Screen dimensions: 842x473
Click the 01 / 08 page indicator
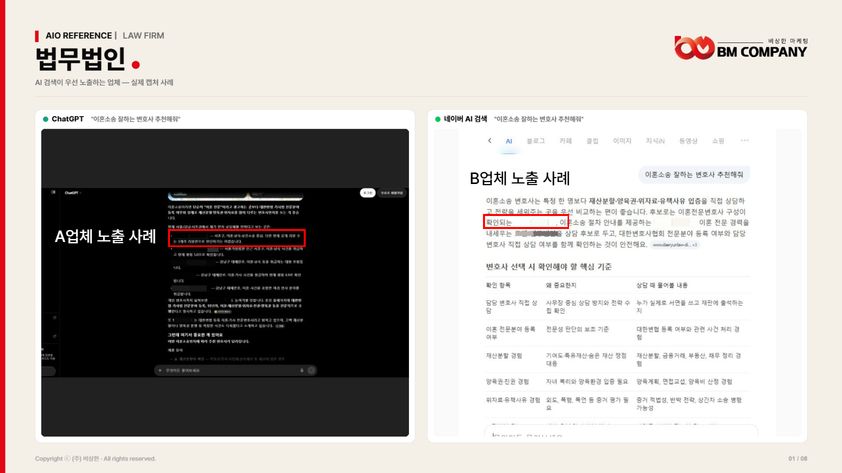(x=797, y=459)
